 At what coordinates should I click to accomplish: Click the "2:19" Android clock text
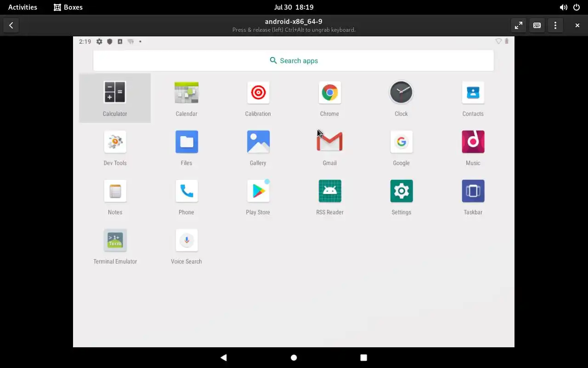pos(85,41)
